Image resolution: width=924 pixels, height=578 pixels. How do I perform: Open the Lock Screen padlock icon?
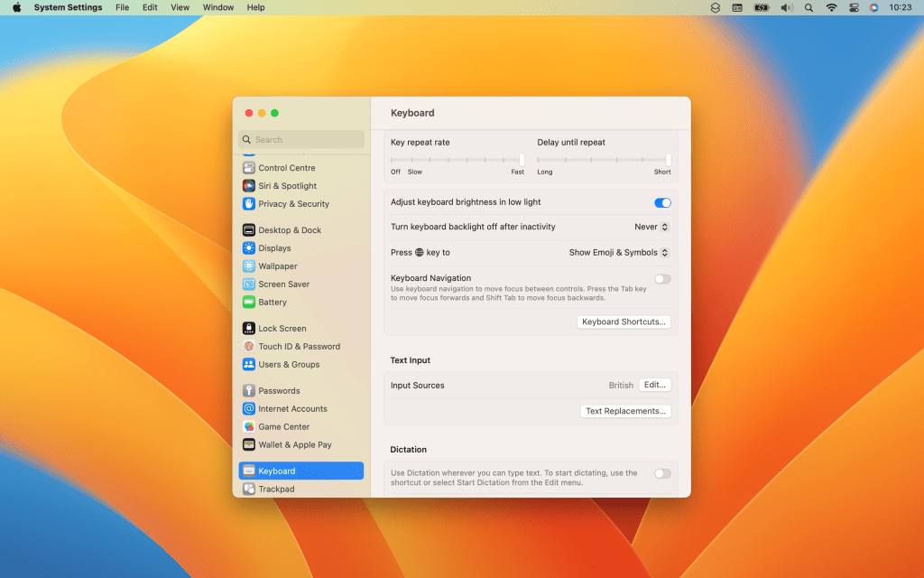(249, 329)
